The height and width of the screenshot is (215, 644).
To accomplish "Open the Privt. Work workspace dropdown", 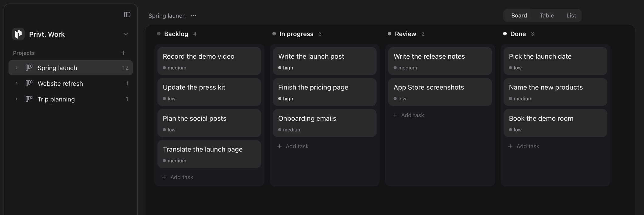I will pos(125,34).
